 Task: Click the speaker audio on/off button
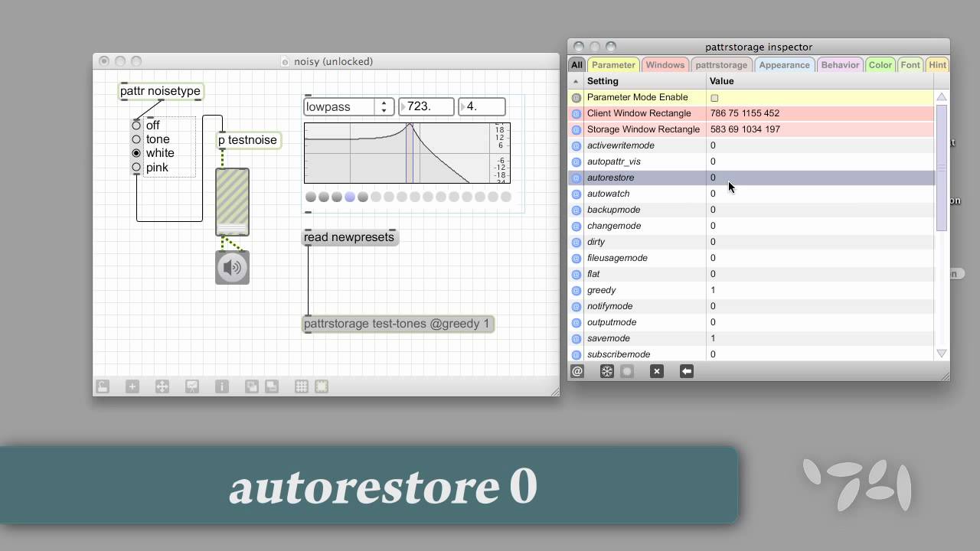(232, 267)
